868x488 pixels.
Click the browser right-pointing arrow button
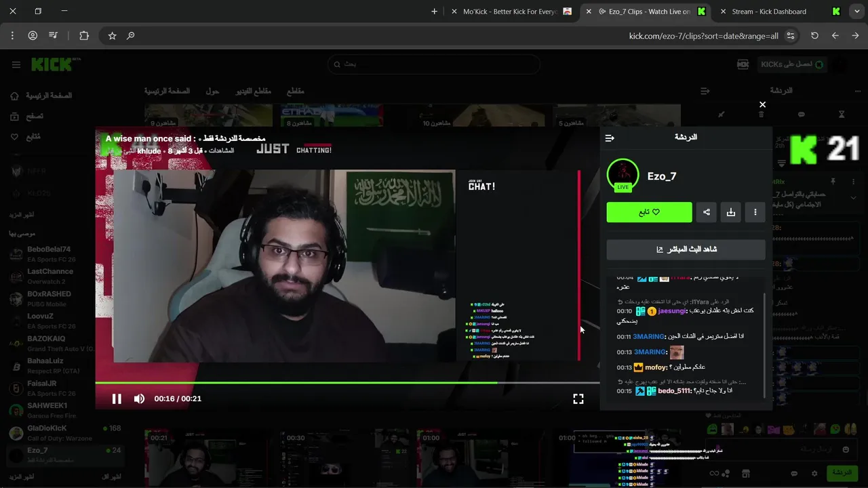pos(855,35)
